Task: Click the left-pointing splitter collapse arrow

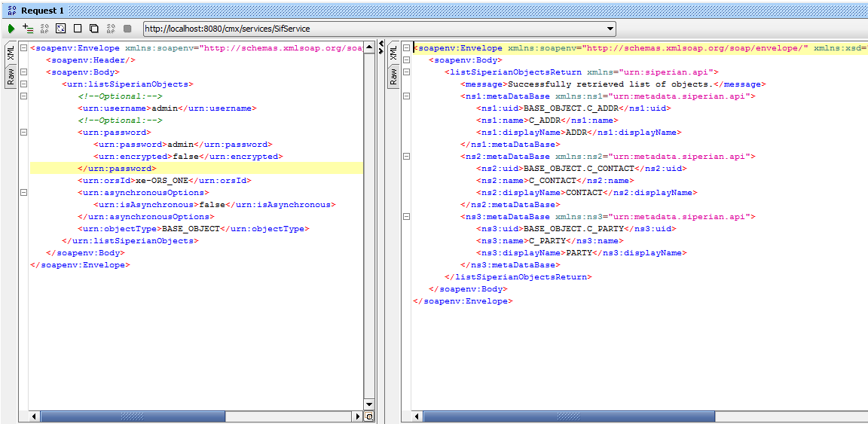Action: pos(381,44)
